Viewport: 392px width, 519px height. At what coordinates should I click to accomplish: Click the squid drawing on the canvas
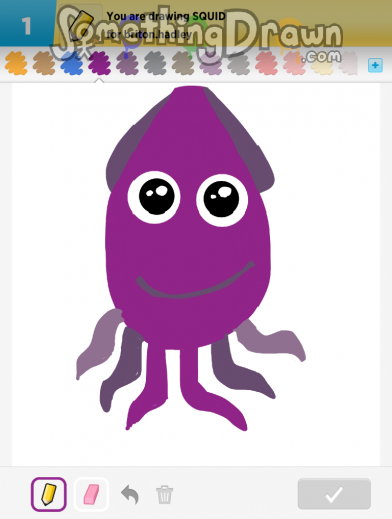point(191,258)
